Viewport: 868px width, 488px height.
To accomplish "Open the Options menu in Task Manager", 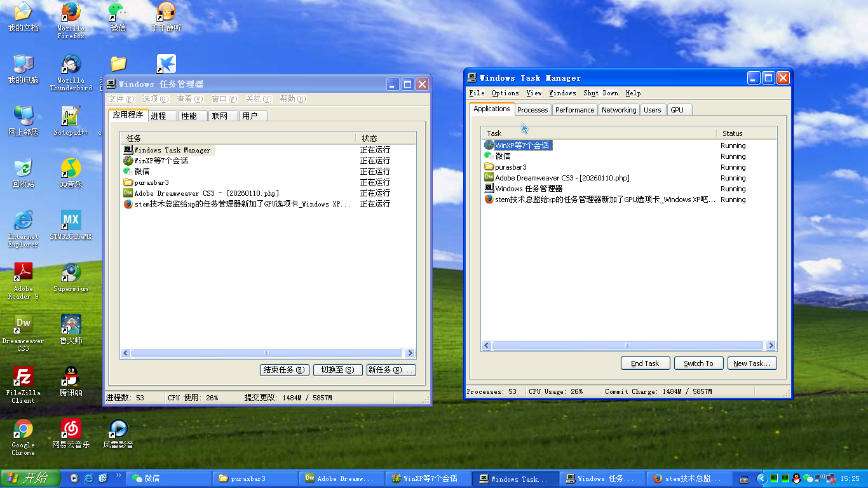I will (x=505, y=93).
